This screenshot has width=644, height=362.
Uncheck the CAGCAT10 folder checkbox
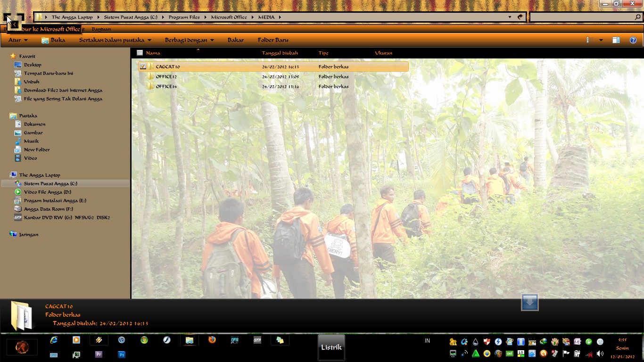click(143, 66)
